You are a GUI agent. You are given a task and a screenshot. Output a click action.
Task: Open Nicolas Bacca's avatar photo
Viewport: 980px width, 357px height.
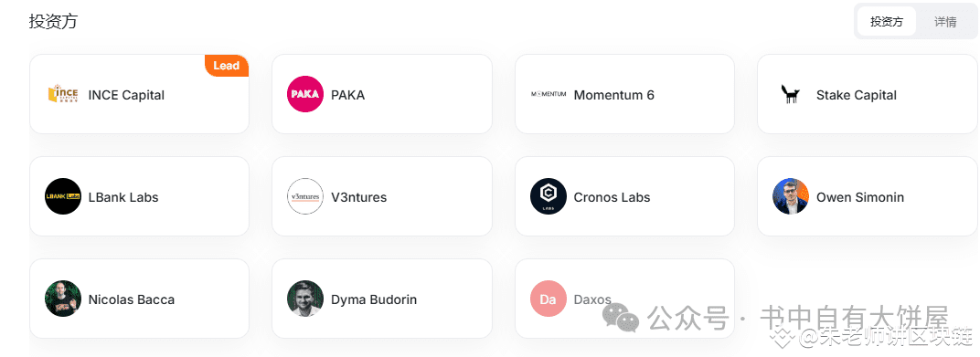[x=63, y=299]
